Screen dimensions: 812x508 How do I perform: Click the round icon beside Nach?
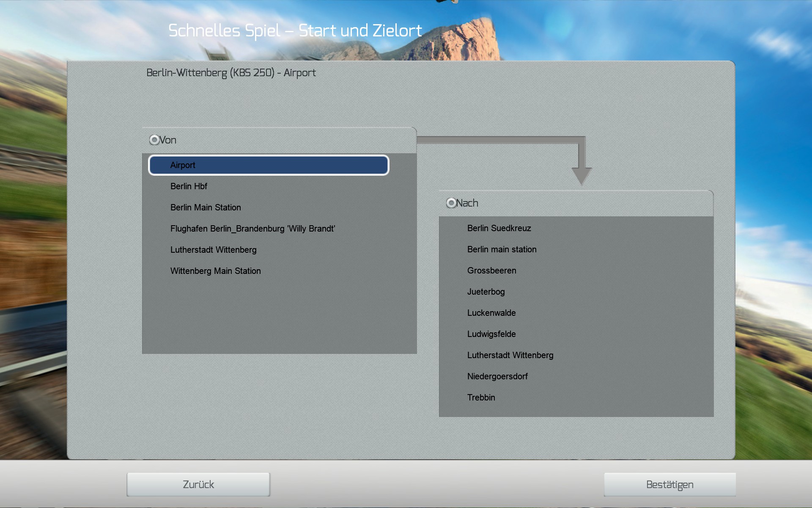pyautogui.click(x=451, y=203)
